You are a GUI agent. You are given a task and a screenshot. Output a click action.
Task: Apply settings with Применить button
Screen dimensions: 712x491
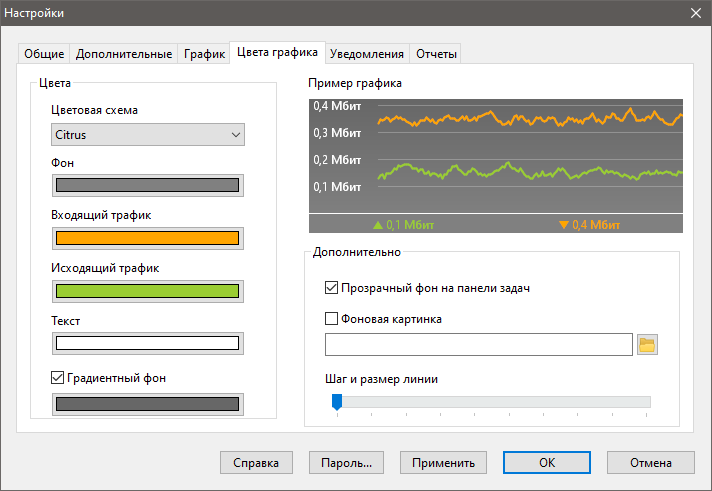(443, 463)
